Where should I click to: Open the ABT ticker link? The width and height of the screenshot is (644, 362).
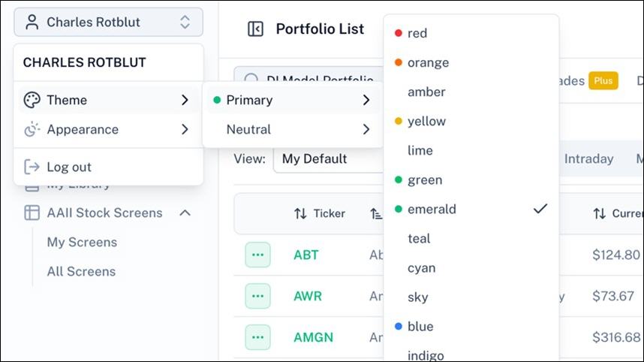tap(306, 255)
